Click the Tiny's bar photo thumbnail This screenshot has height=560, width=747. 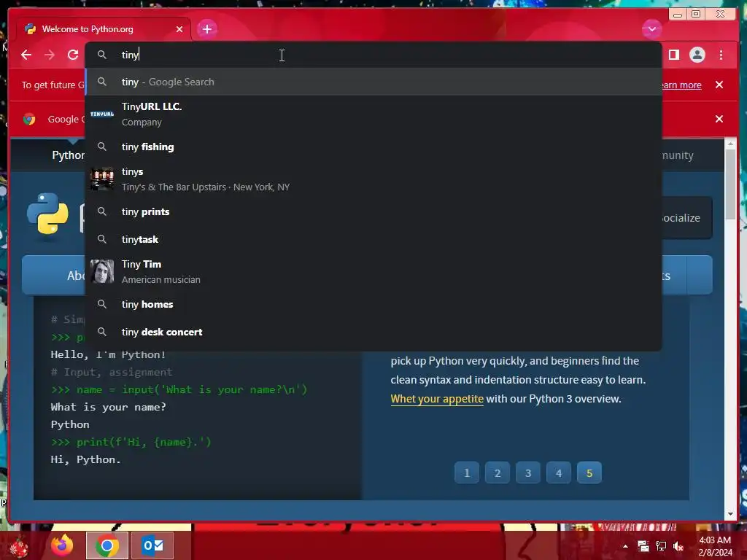click(x=102, y=179)
